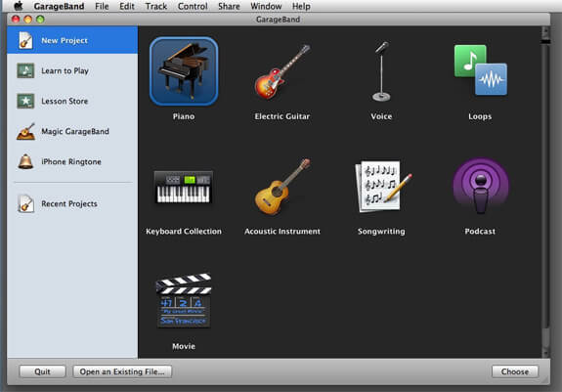Click the iPhone Ringtone bell icon
This screenshot has height=392, width=562.
[x=25, y=161]
